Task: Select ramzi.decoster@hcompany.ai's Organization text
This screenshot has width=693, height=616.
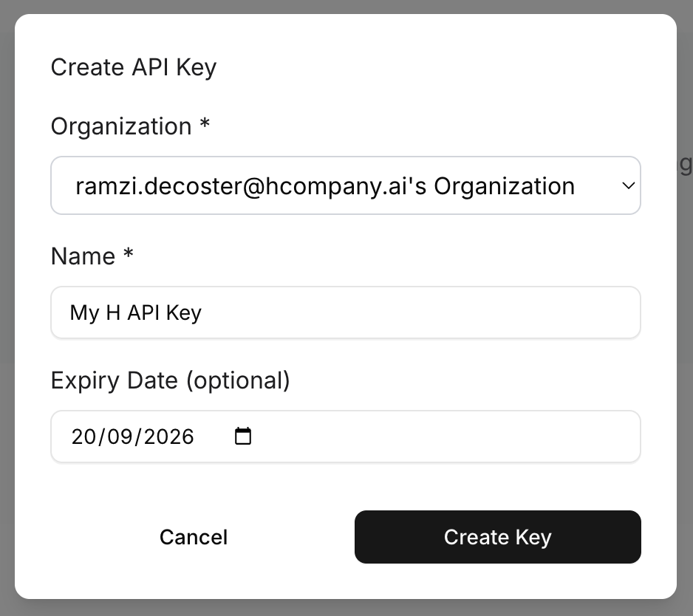Action: 325,186
